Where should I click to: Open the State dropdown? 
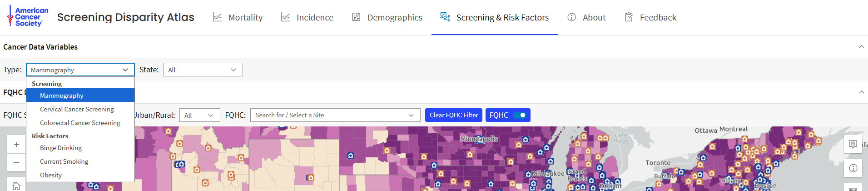(203, 70)
